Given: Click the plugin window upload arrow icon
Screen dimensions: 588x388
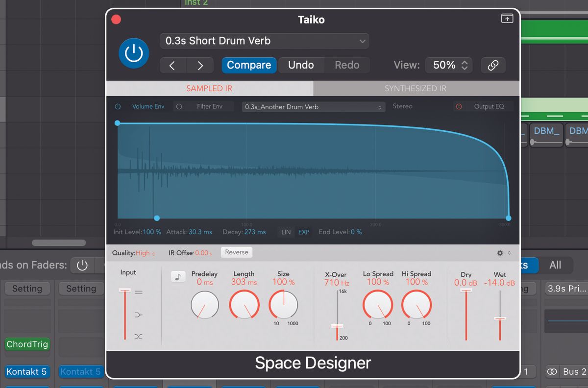Looking at the screenshot, I should pos(507,18).
